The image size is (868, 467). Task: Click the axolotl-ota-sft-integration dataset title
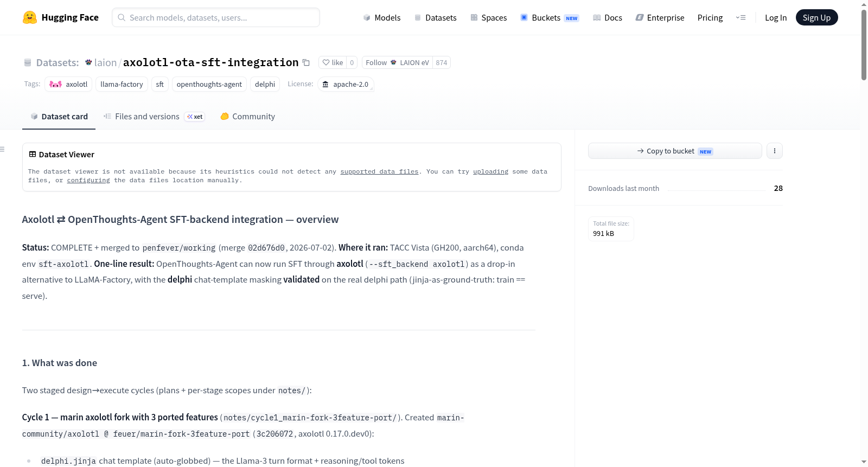coord(210,62)
